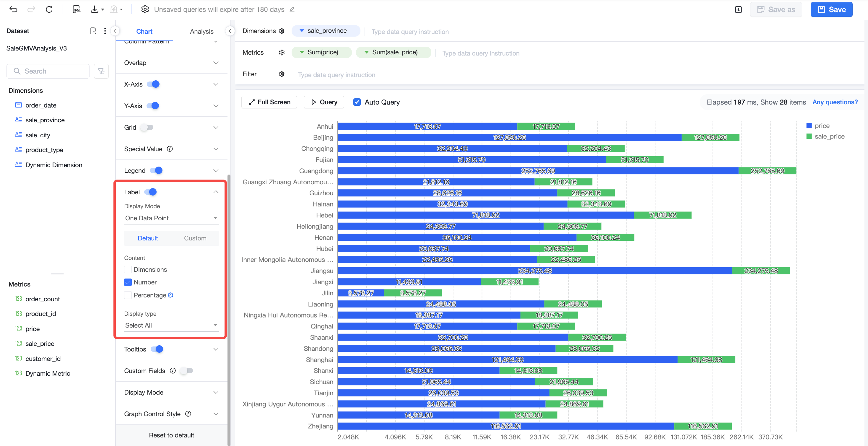Open the Display type Select All dropdown
Image resolution: width=868 pixels, height=446 pixels.
click(x=172, y=325)
